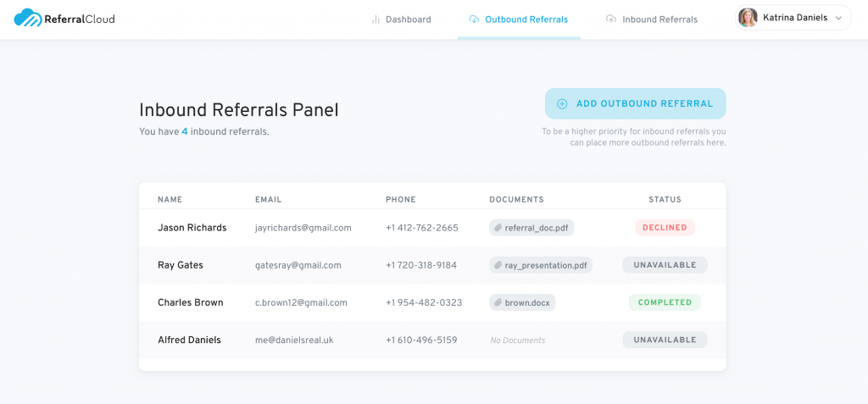The image size is (868, 404).
Task: Click the Inbound Referrals cloud icon
Action: (x=611, y=19)
